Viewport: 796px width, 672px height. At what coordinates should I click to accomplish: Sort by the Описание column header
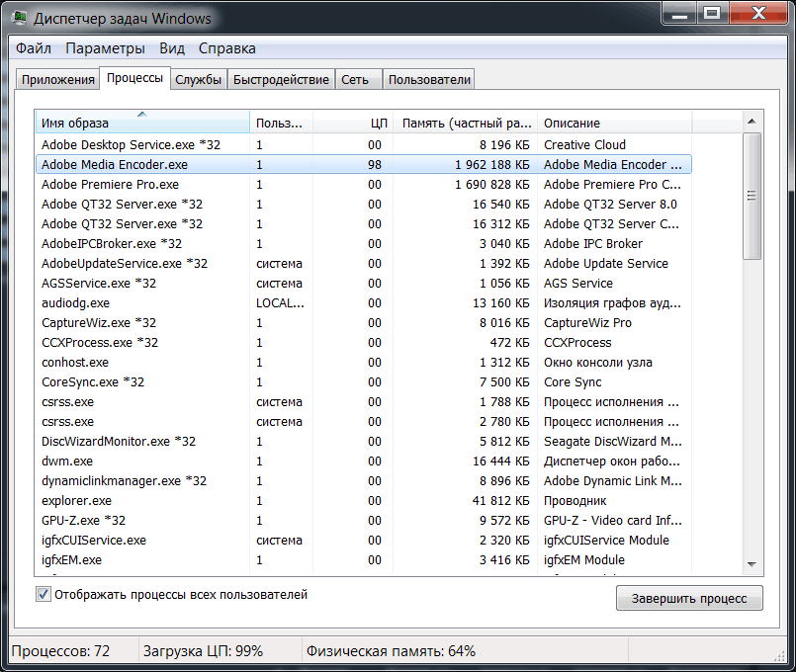(615, 123)
